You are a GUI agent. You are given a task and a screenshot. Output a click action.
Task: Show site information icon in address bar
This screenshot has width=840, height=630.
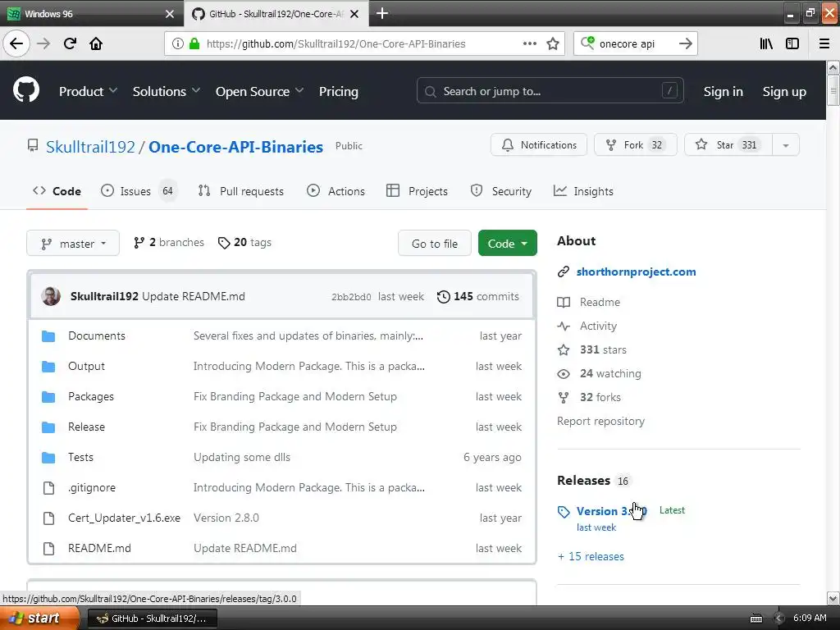(177, 43)
